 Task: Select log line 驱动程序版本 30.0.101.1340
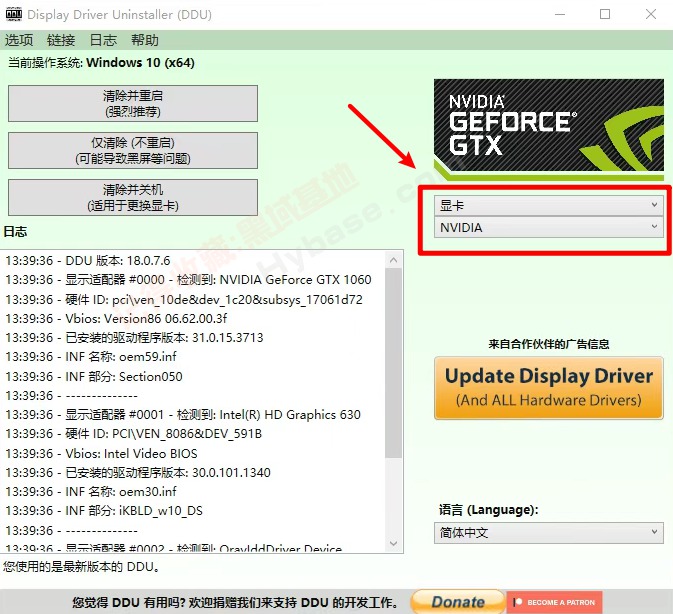tap(138, 472)
